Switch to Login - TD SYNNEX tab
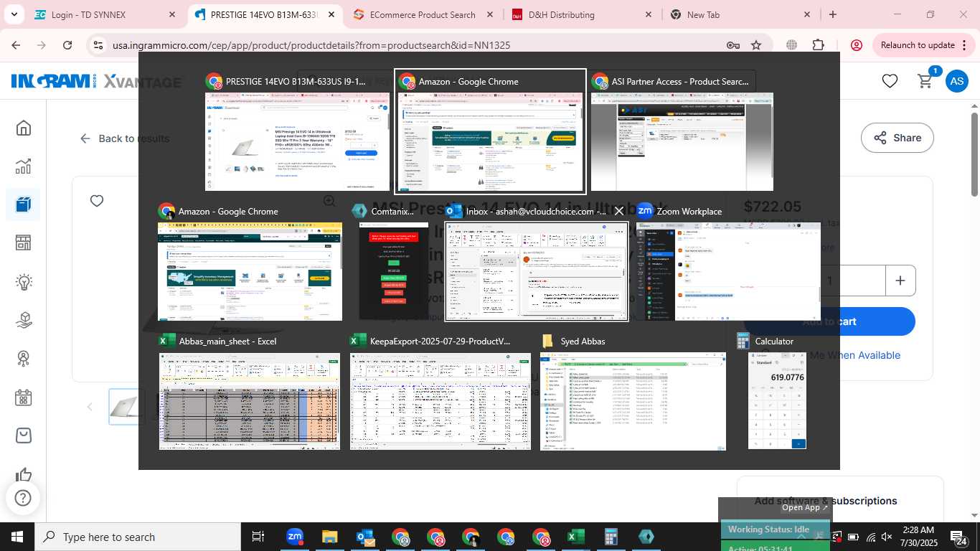Image resolution: width=980 pixels, height=551 pixels. 104,14
